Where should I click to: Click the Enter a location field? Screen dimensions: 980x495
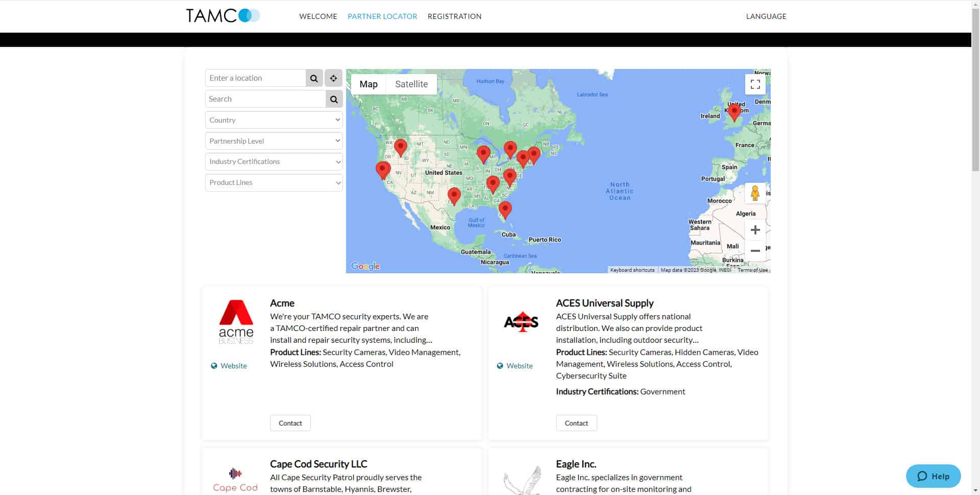(256, 78)
